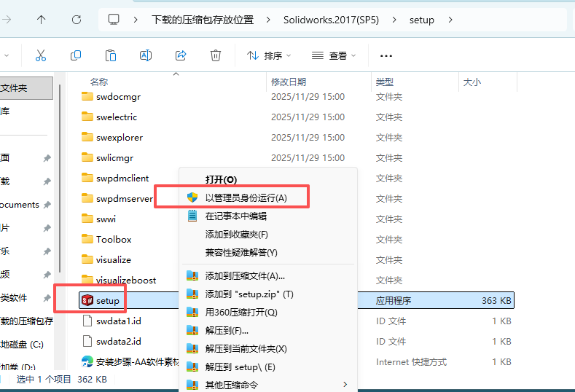Click the navigation pane vertical scrollbar

pos(60,179)
